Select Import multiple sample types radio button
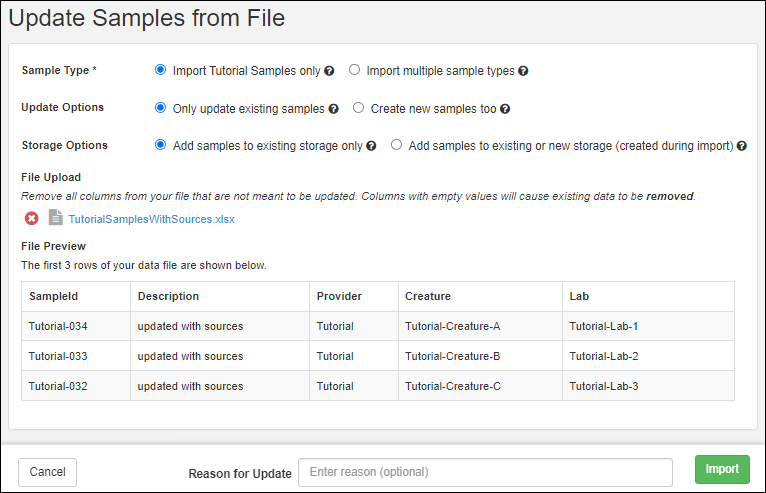Image resolution: width=766 pixels, height=493 pixels. (x=354, y=70)
